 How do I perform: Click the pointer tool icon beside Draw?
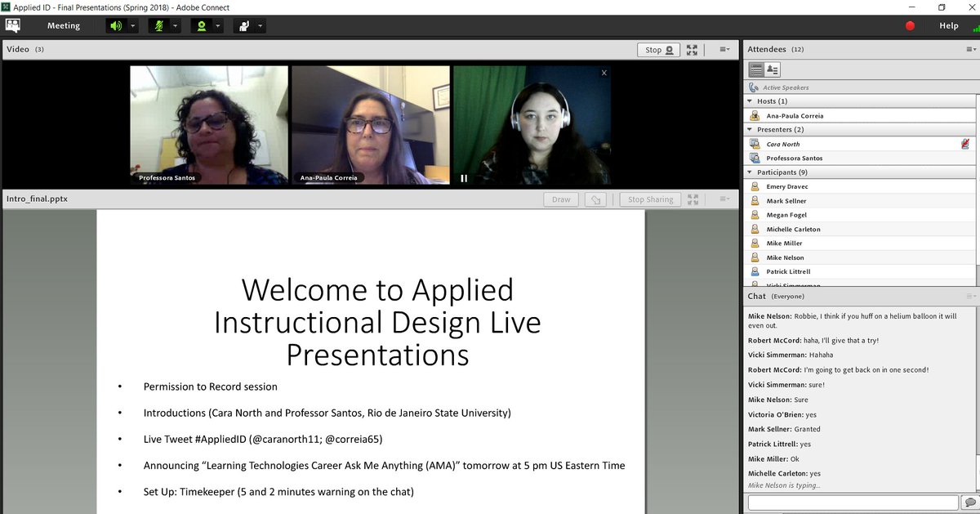click(595, 199)
